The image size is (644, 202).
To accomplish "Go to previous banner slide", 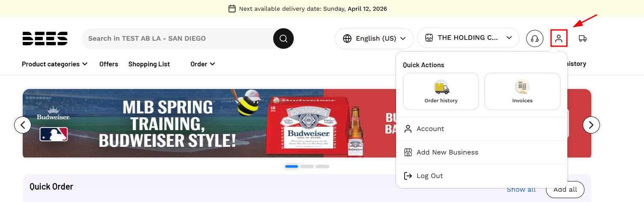I will tap(23, 125).
